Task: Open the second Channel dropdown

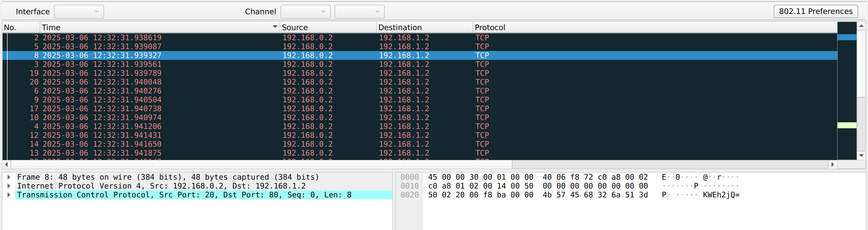Action: point(359,12)
